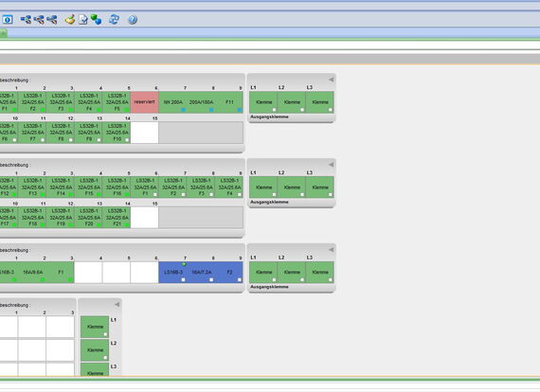Click the third plain tree structure icon
Image resolution: width=540 pixels, height=392 pixels.
52,20
